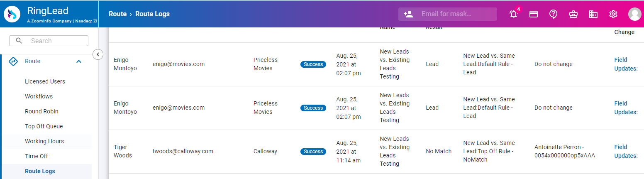Click the Route section icon in sidebar

(13, 61)
